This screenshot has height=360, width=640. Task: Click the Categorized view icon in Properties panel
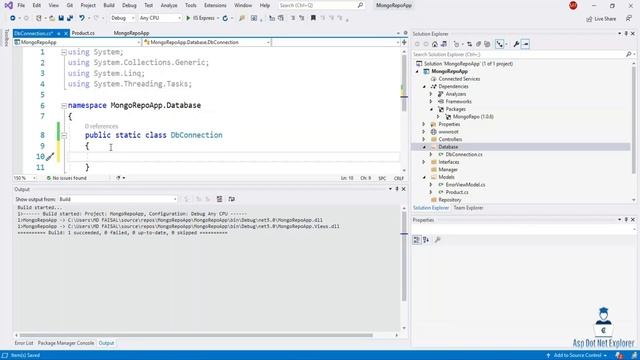coord(416,240)
